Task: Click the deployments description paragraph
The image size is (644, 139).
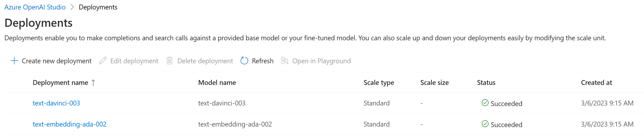Action: point(305,38)
